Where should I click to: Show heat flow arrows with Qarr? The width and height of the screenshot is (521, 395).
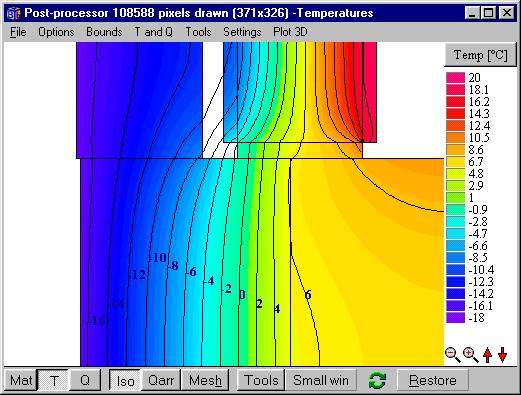click(x=161, y=380)
